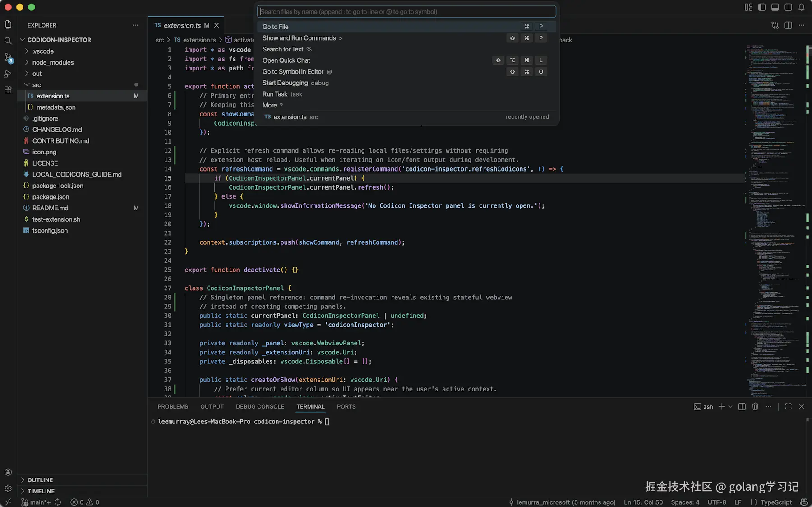Choose Show and Run Commands option
812x507 pixels.
pyautogui.click(x=406, y=38)
